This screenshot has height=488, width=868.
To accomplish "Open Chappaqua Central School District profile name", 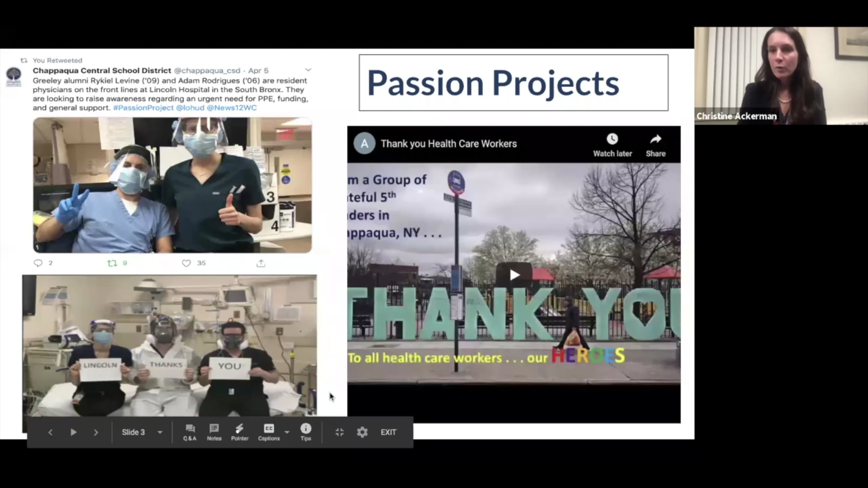I will (102, 70).
